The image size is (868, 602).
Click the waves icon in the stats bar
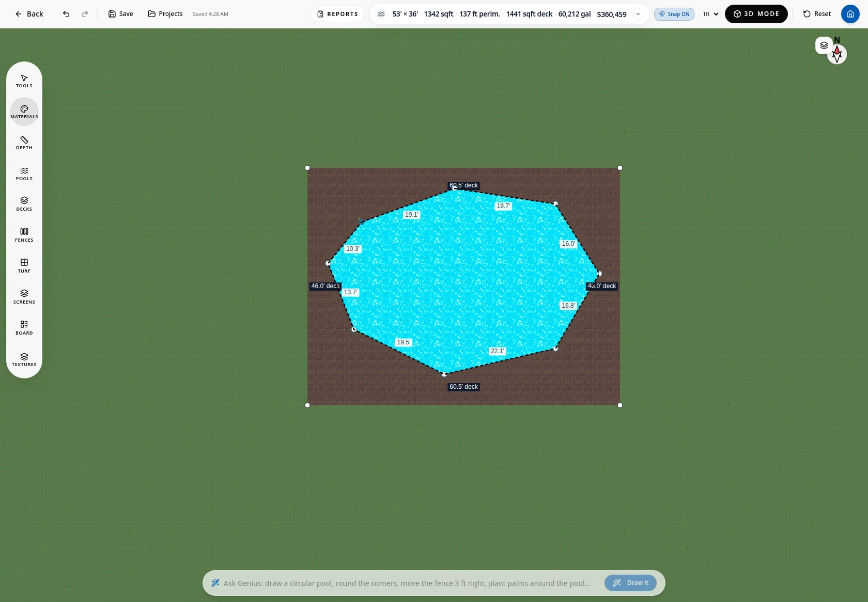point(381,14)
